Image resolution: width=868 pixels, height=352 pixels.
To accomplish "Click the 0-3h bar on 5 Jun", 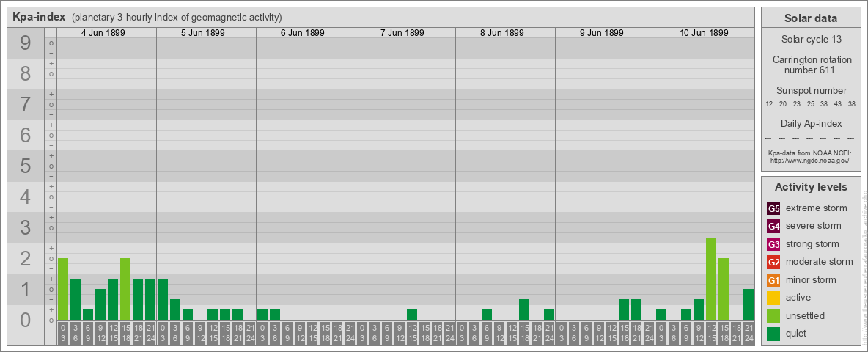I will pos(163,299).
